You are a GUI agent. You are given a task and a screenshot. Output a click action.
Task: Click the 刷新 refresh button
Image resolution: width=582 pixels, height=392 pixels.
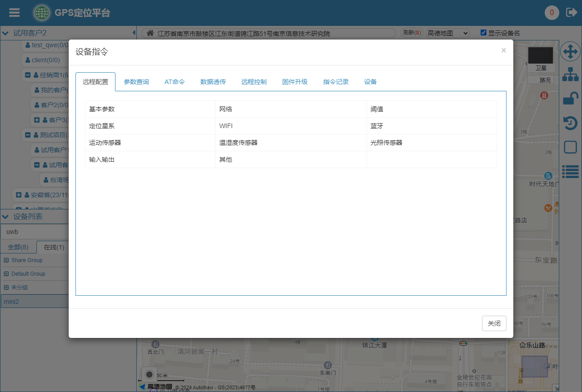pos(411,33)
